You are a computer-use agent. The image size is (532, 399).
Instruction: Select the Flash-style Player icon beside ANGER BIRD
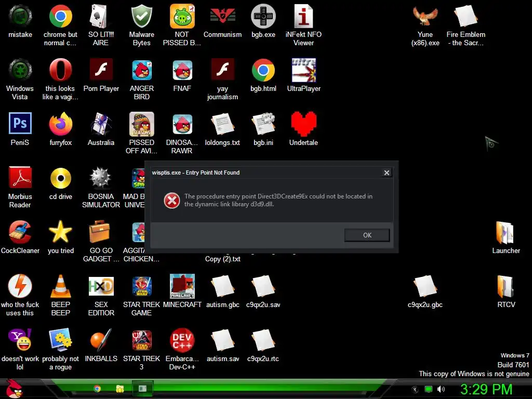(101, 70)
